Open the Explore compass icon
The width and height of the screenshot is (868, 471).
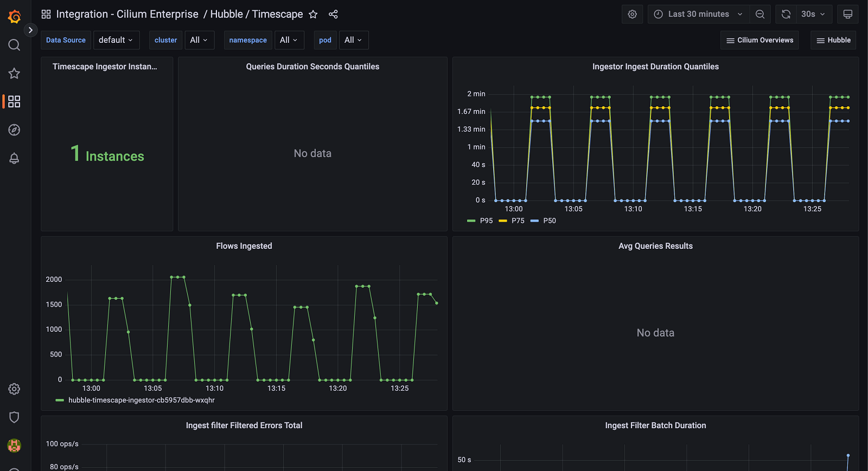15,130
